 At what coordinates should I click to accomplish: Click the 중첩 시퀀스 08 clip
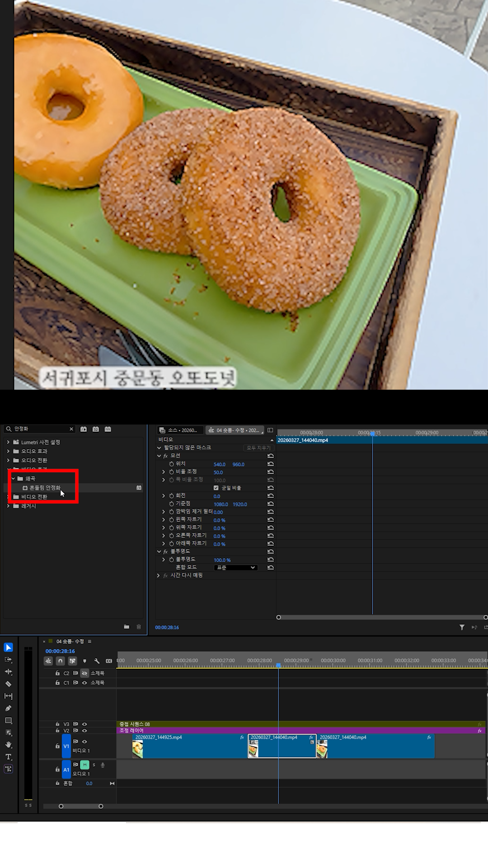tap(300, 724)
